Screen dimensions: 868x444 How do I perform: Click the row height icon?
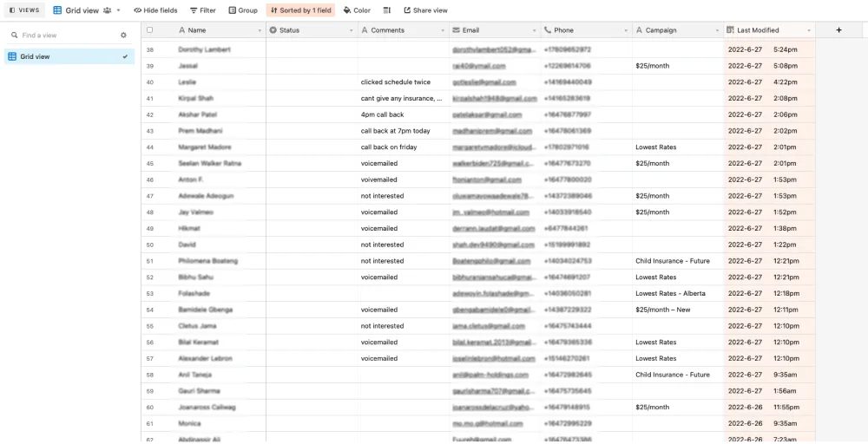[x=387, y=10]
